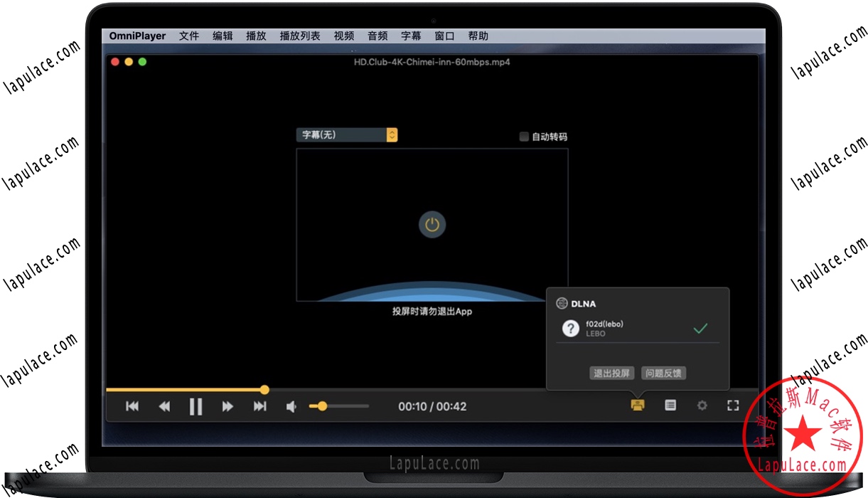Open the OmniPlayer application menu
868x498 pixels.
[x=137, y=36]
